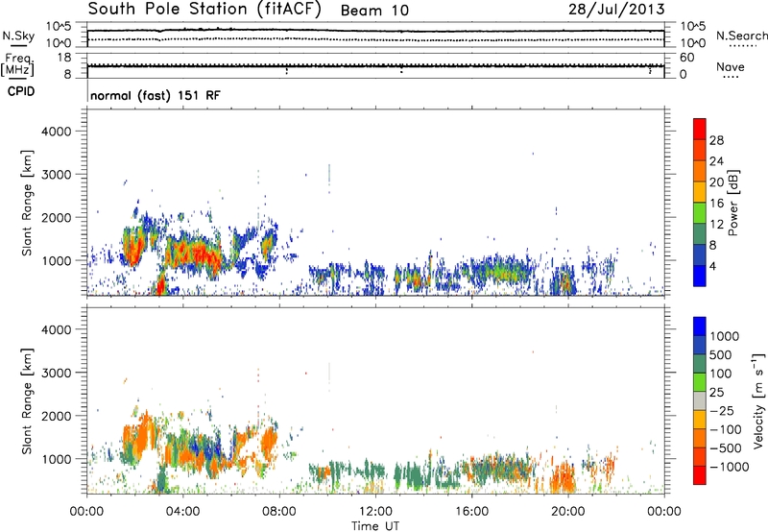This screenshot has height=532, width=768.
Task: Select the 'Beam 10' label
Action: tap(374, 11)
